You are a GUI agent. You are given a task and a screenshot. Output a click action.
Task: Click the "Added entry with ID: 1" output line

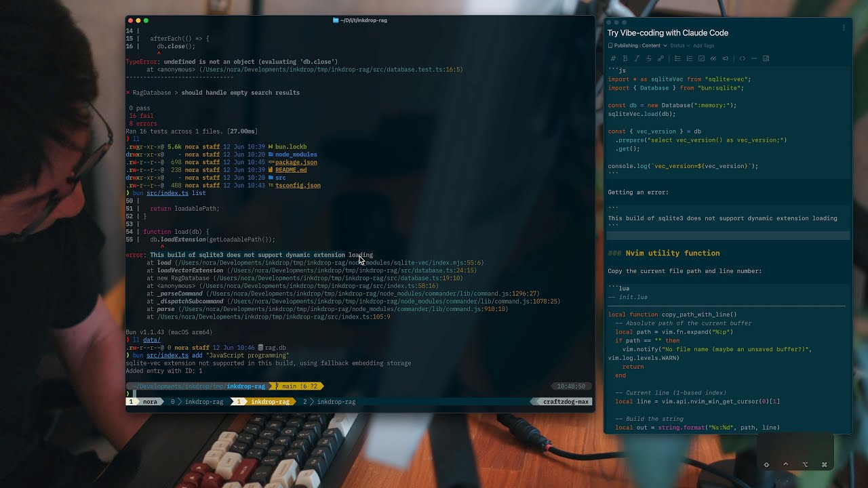164,371
